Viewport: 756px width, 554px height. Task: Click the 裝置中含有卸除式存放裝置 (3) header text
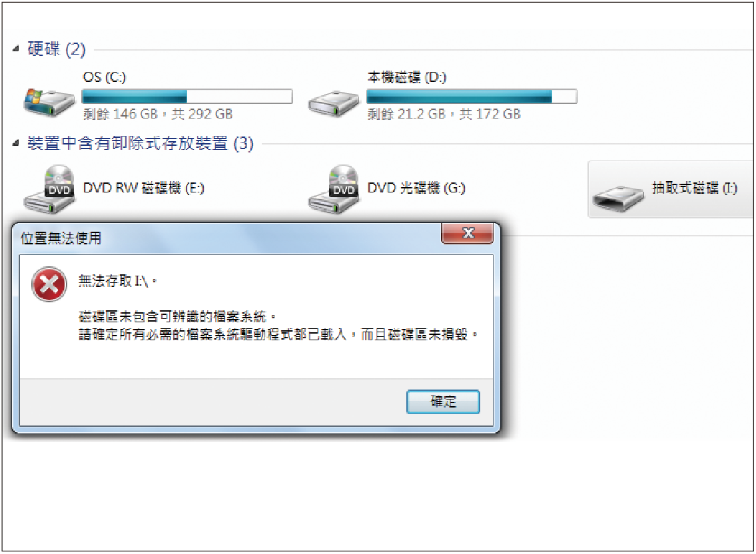pyautogui.click(x=141, y=143)
